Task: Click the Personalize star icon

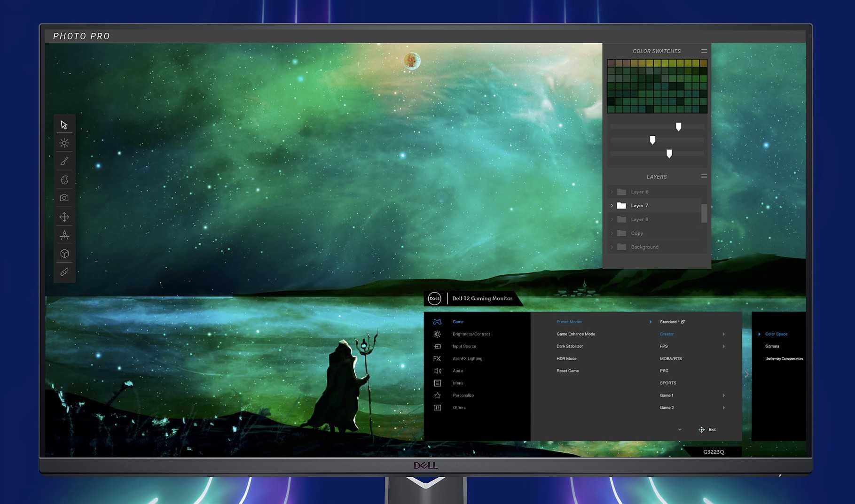Action: [x=437, y=395]
